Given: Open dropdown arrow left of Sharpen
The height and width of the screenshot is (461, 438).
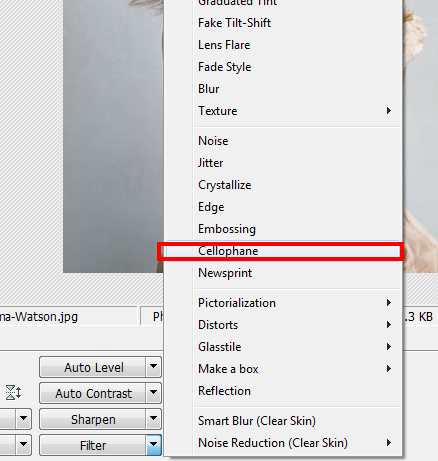Looking at the screenshot, I should click(23, 419).
